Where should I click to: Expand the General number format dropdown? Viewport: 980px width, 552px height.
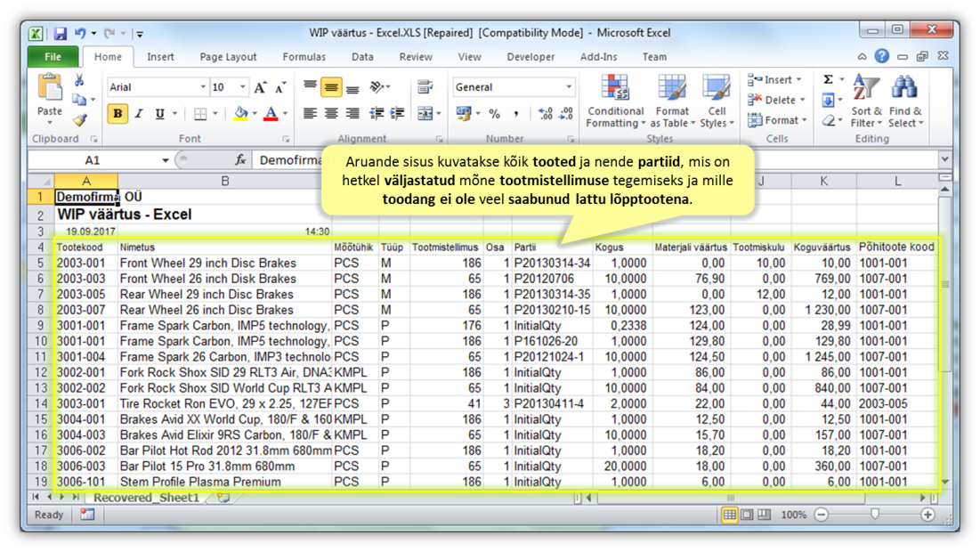click(569, 87)
